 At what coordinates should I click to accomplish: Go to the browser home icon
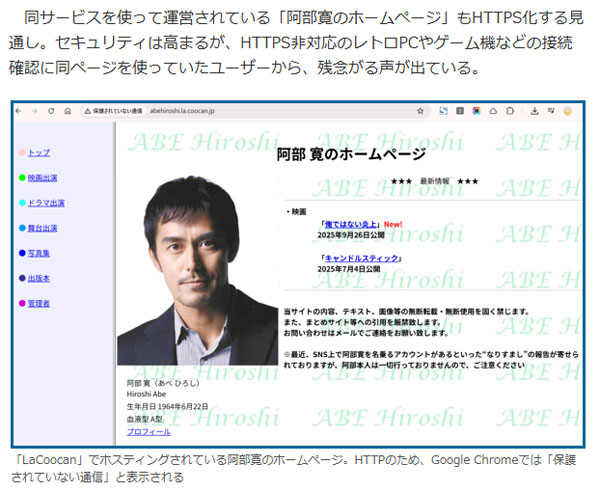(68, 111)
